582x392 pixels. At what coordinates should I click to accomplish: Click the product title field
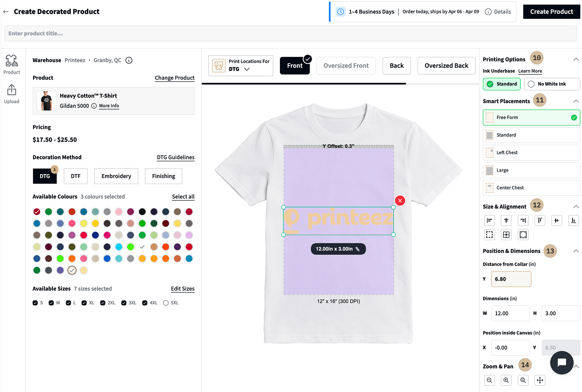291,33
